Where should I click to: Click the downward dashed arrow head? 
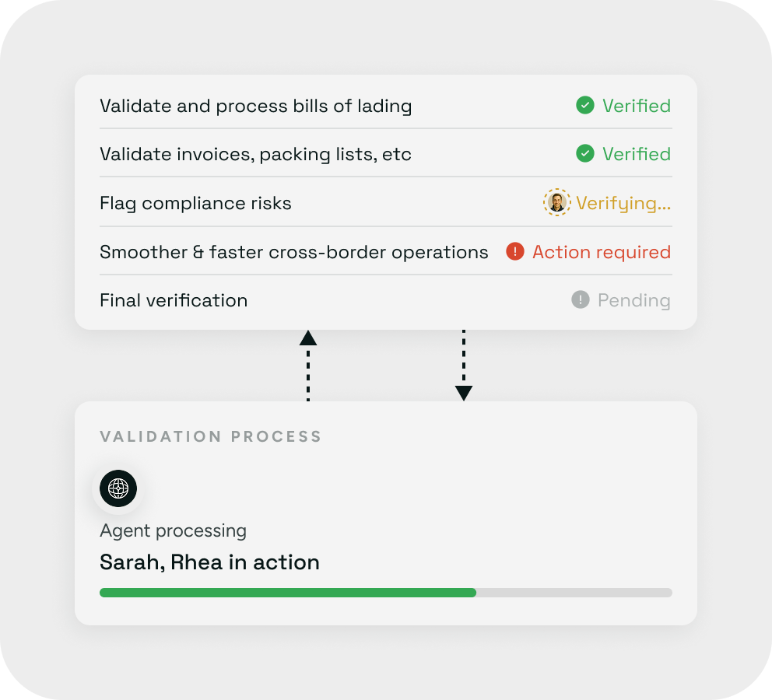(464, 393)
